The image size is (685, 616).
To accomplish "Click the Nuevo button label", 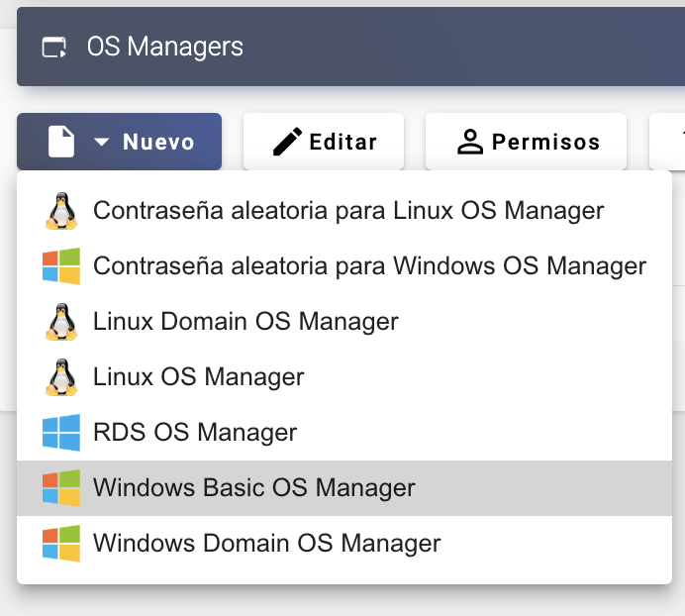I will pos(158,143).
